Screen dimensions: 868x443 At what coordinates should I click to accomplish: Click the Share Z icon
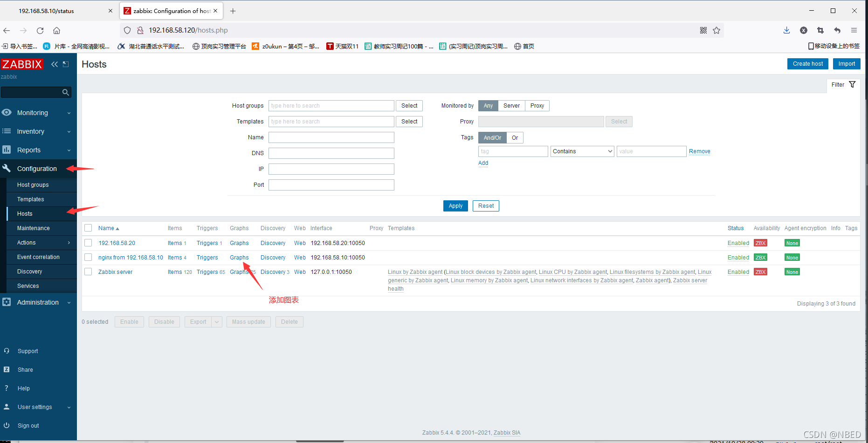tap(7, 369)
